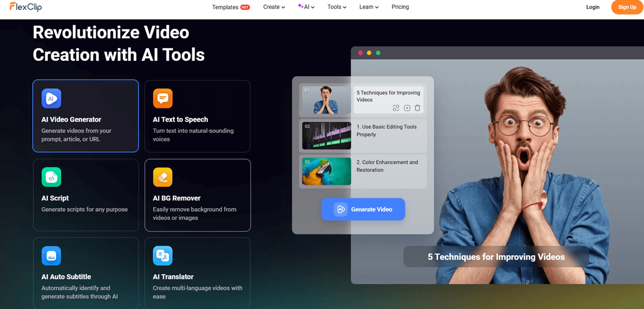This screenshot has height=309, width=644.
Task: Select the AI Auto Subtitle title
Action: pos(66,277)
